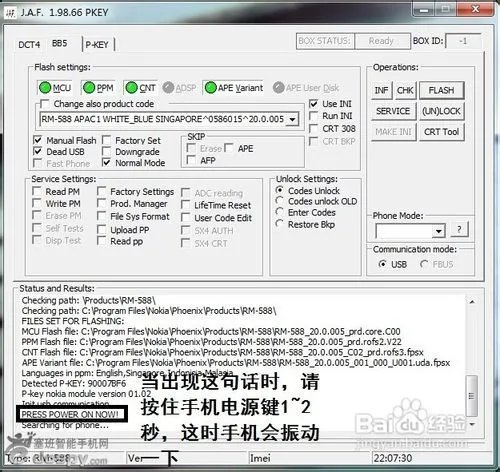Check the Read pp option
This screenshot has height=472, width=500.
[x=101, y=241]
